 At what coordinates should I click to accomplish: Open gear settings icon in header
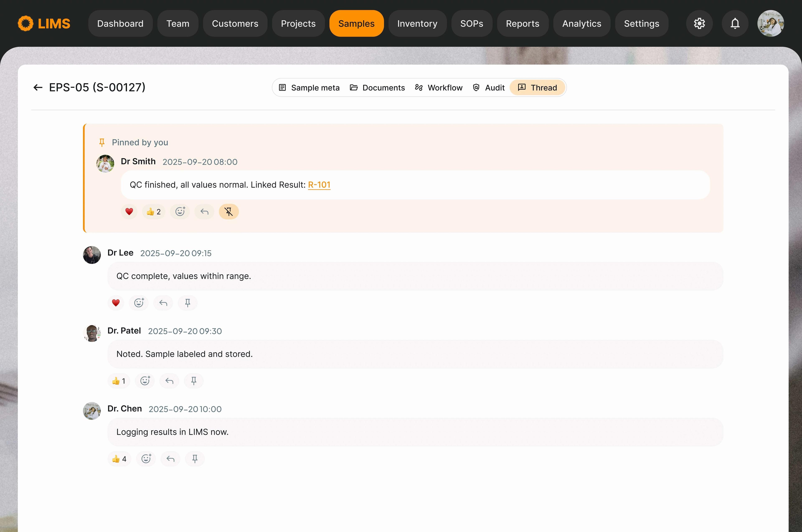click(699, 23)
